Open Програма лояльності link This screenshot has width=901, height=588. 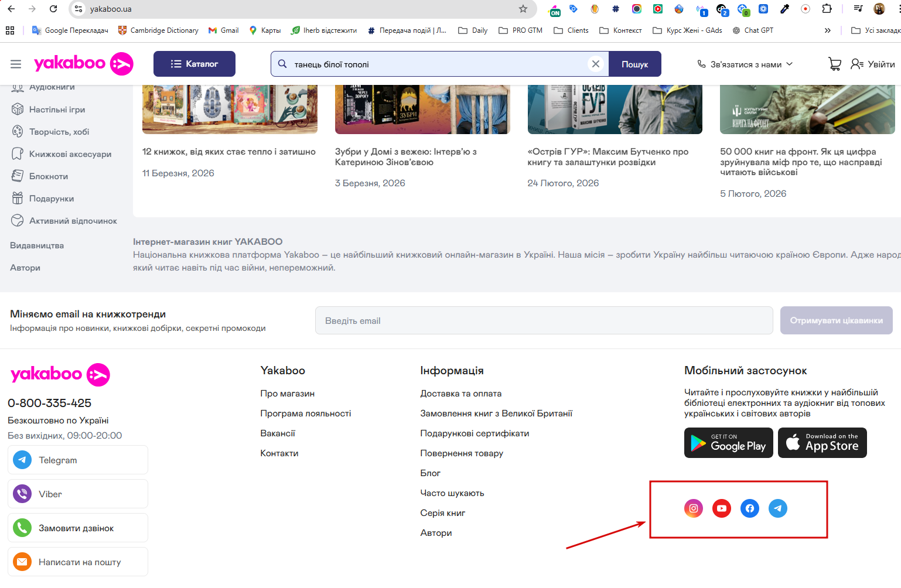(x=306, y=413)
